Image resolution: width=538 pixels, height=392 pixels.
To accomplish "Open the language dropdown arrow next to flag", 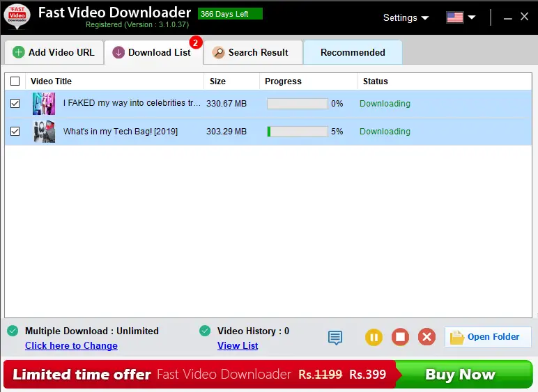I will (x=472, y=17).
